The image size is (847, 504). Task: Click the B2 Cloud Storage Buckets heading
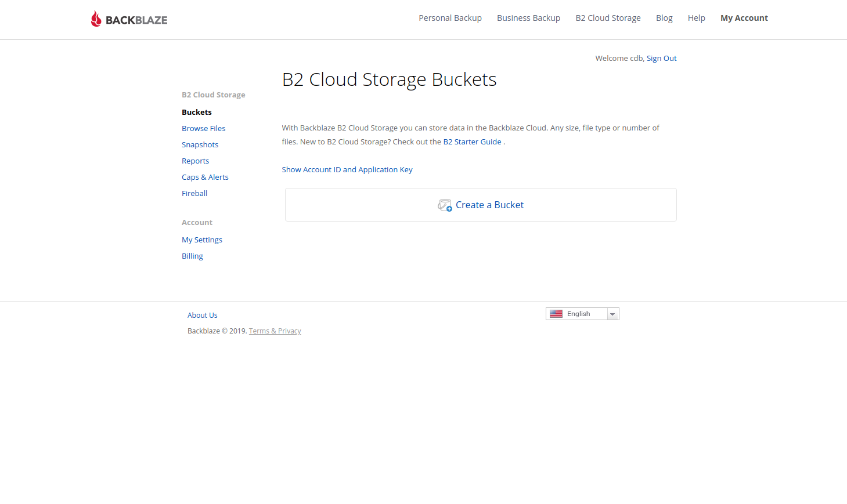[x=389, y=79]
